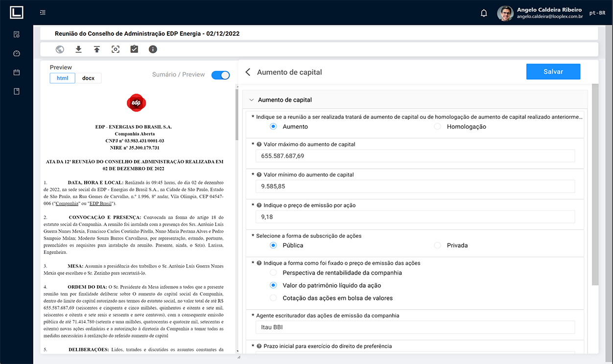The height and width of the screenshot is (364, 613).
Task: Open the notifications bell
Action: coord(484,13)
